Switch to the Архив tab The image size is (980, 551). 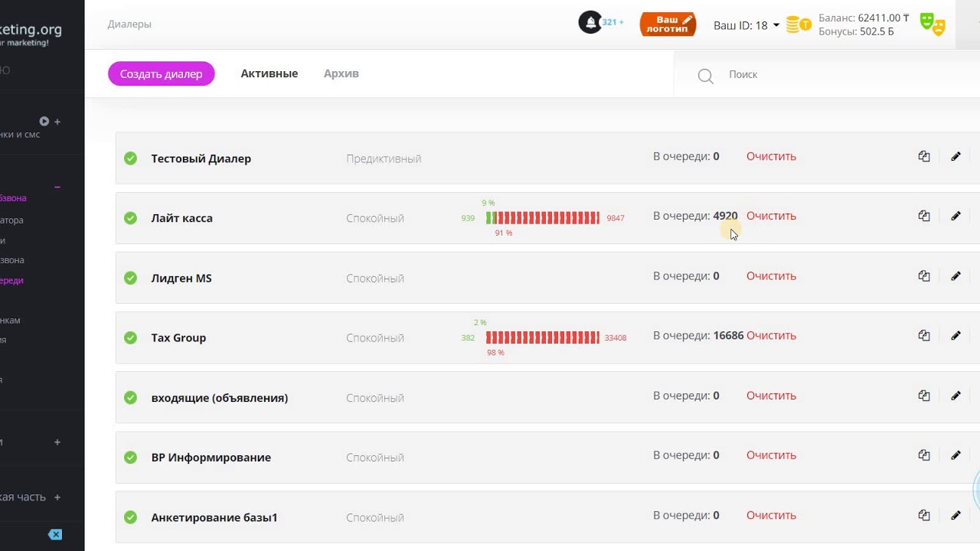tap(341, 73)
